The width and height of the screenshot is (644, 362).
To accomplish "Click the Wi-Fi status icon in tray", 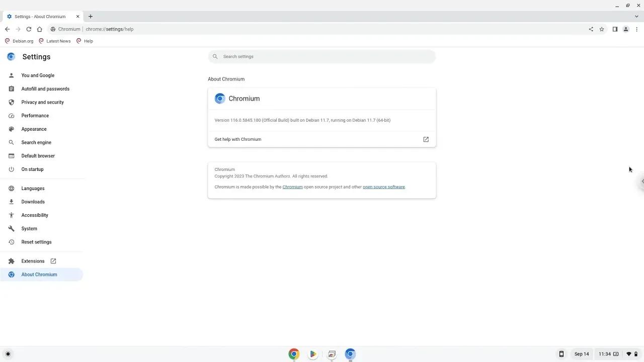I will coord(628,354).
